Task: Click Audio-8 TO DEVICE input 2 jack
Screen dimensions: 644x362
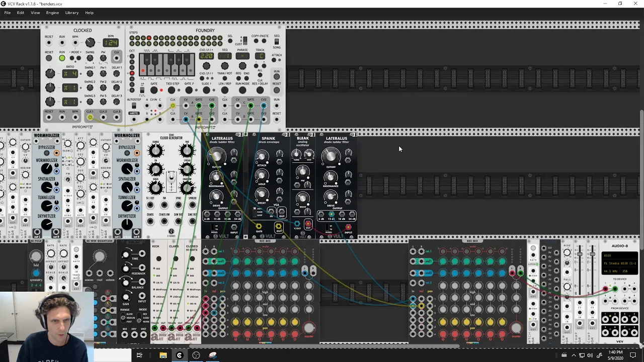Action: [x=615, y=289]
